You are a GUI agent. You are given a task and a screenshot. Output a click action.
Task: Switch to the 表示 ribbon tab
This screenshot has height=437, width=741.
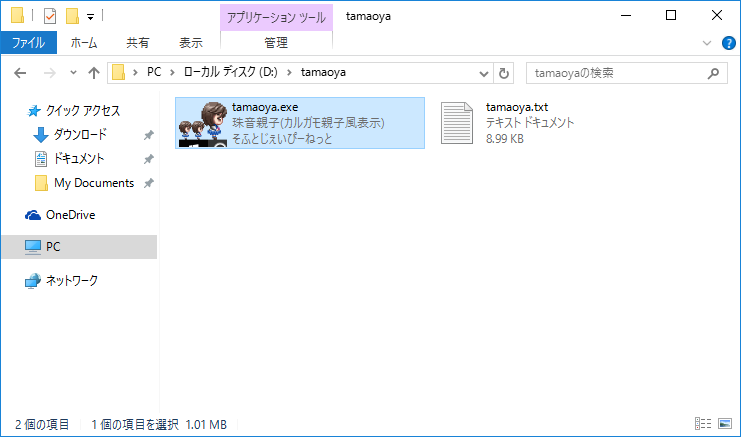pos(191,43)
